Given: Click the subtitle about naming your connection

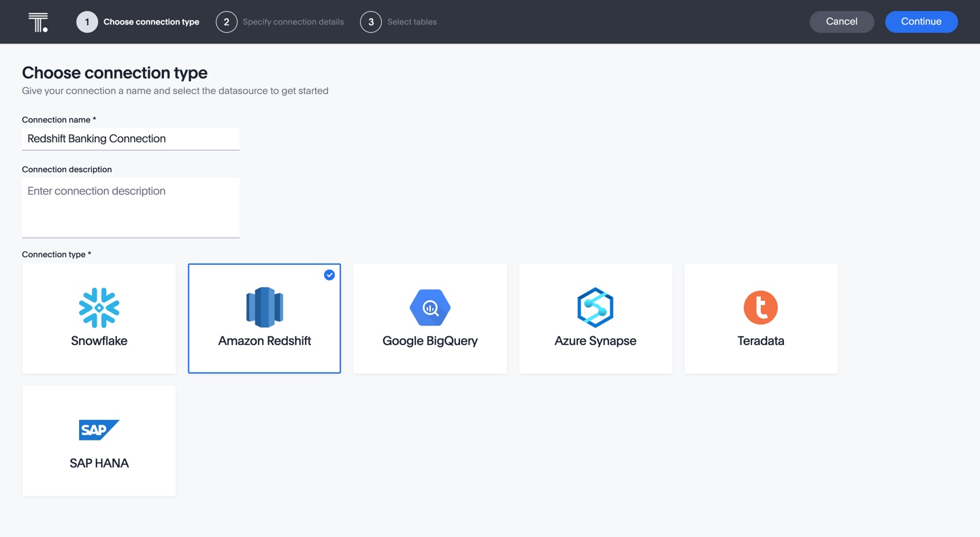Looking at the screenshot, I should [x=175, y=91].
